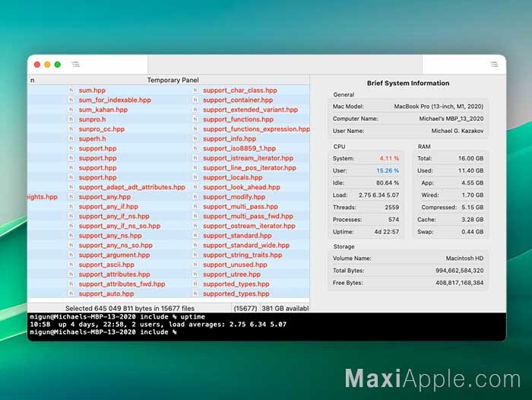Click the icon beside support_functions.hpp
Image resolution: width=532 pixels, height=400 pixels.
coord(195,119)
